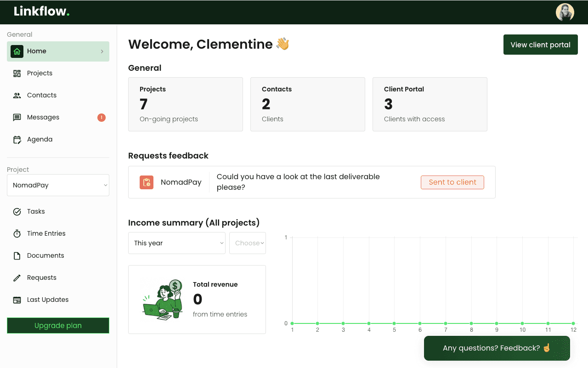
Task: Click the View client portal button
Action: (x=540, y=45)
